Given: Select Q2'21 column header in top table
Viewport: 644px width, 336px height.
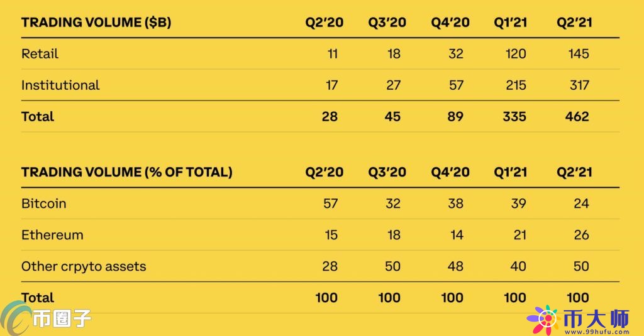Looking at the screenshot, I should 574,22.
